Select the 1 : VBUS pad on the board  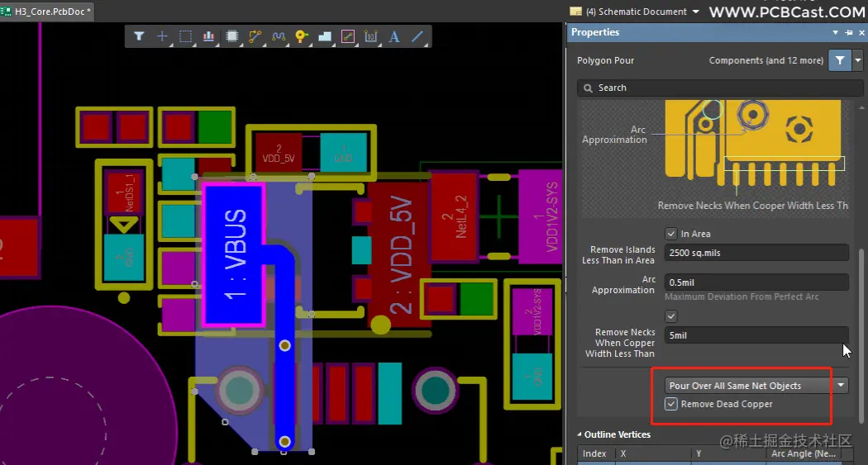point(235,255)
